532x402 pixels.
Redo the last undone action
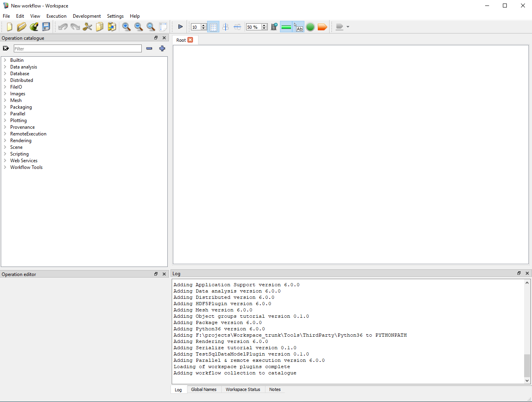[75, 27]
